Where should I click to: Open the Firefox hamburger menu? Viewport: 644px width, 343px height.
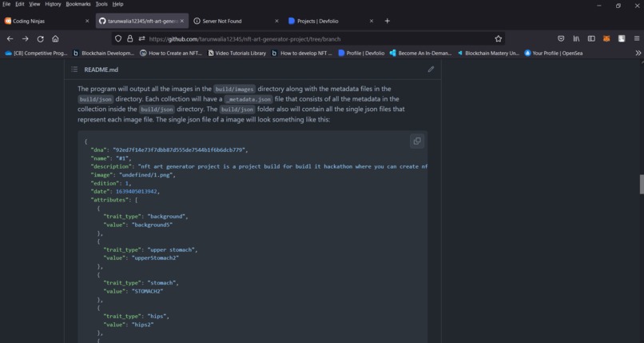[x=637, y=38]
